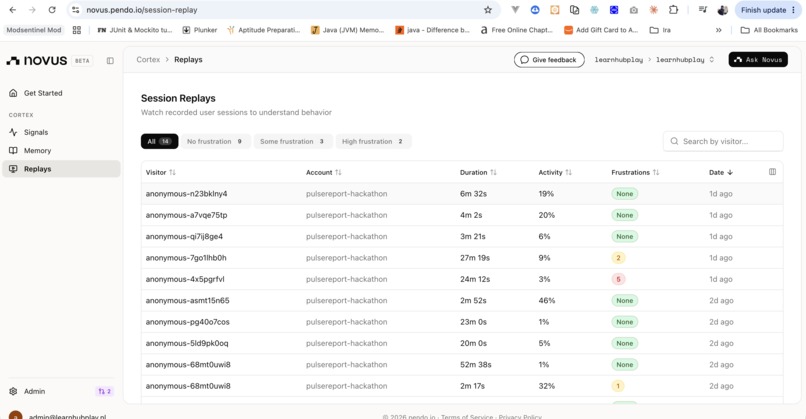Click the Give feedback button

[x=549, y=60]
